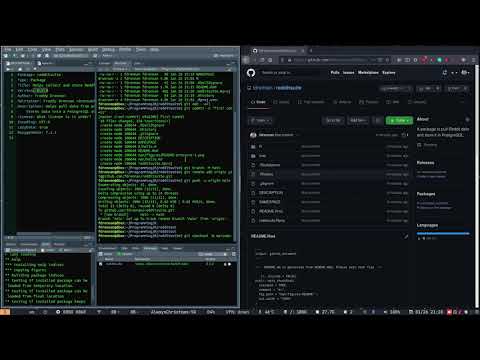Open the Edit menu in RStudio
Image resolution: width=480 pixels, height=360 pixels.
click(20, 50)
